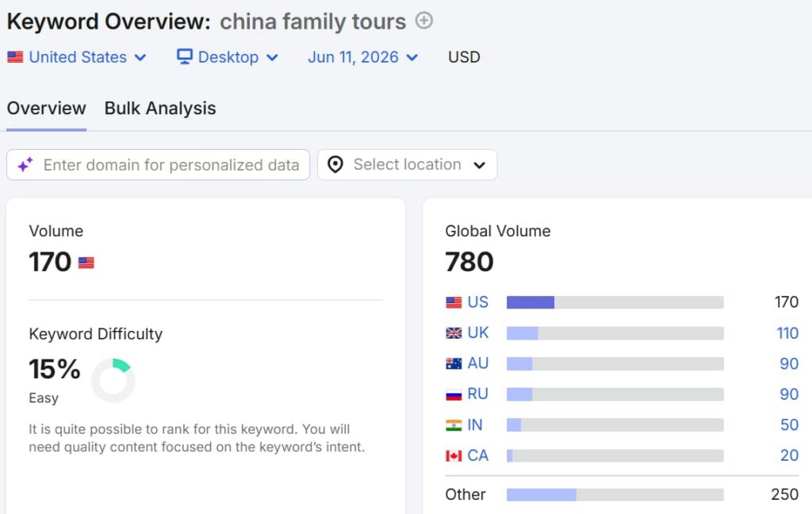Click the USD currency label
Viewport: 812px width, 514px height.
tap(464, 57)
